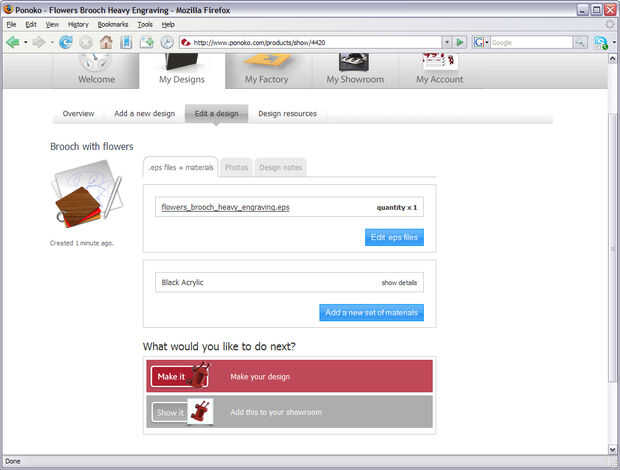Click the Stop loading icon
Screen dimensions: 620x470
point(86,42)
